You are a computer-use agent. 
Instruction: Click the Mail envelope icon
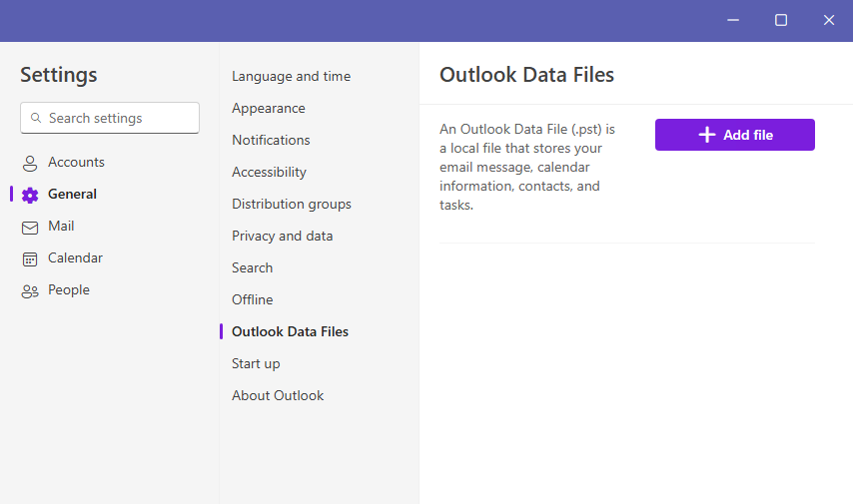tap(30, 228)
